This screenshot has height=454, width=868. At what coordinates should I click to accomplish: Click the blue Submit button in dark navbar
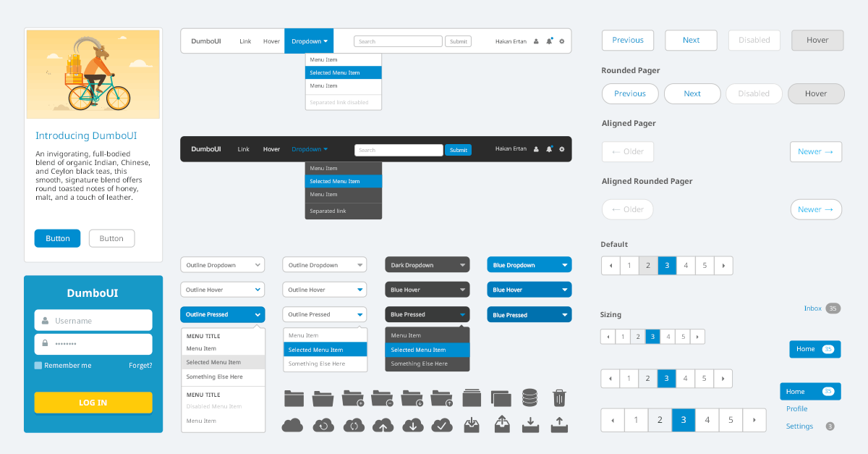[x=458, y=150]
